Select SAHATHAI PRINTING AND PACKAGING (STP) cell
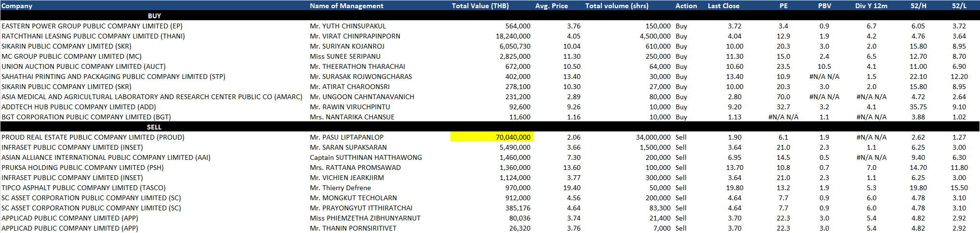 (113, 77)
